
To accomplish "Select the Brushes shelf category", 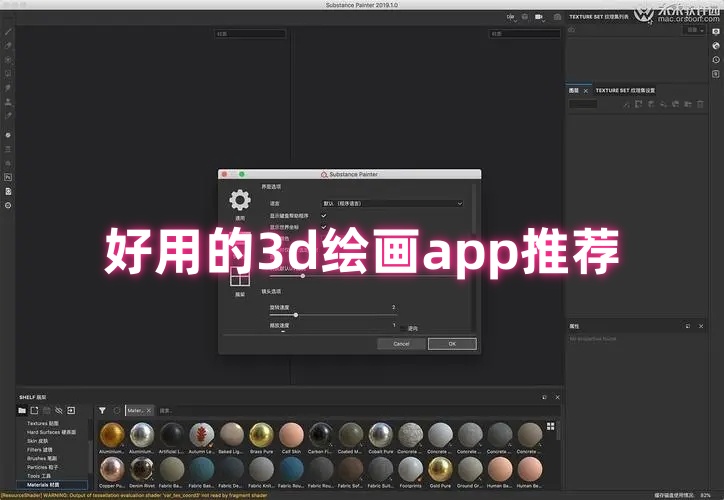I will (x=42, y=458).
